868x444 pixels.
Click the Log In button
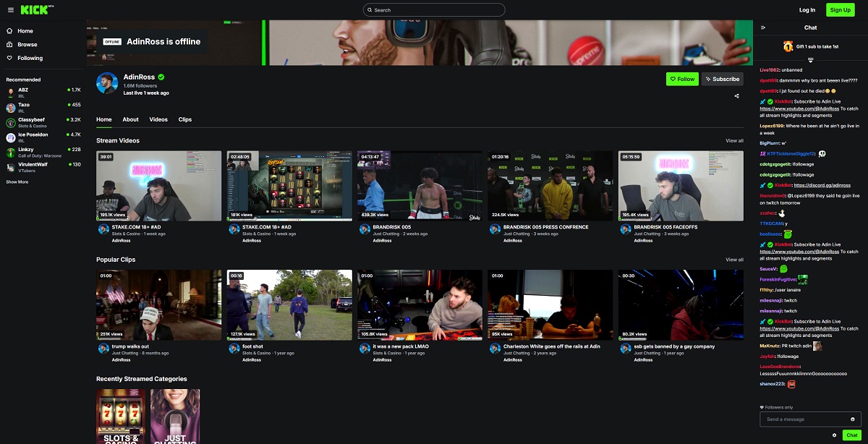click(807, 10)
